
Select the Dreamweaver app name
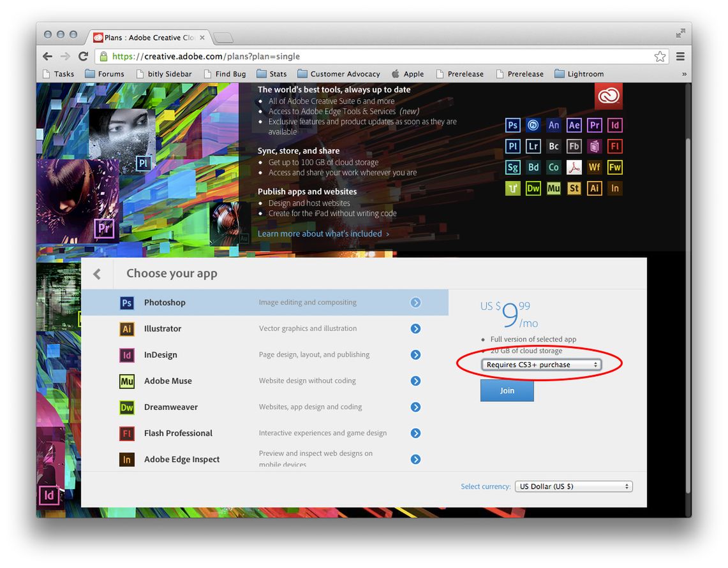pos(171,407)
